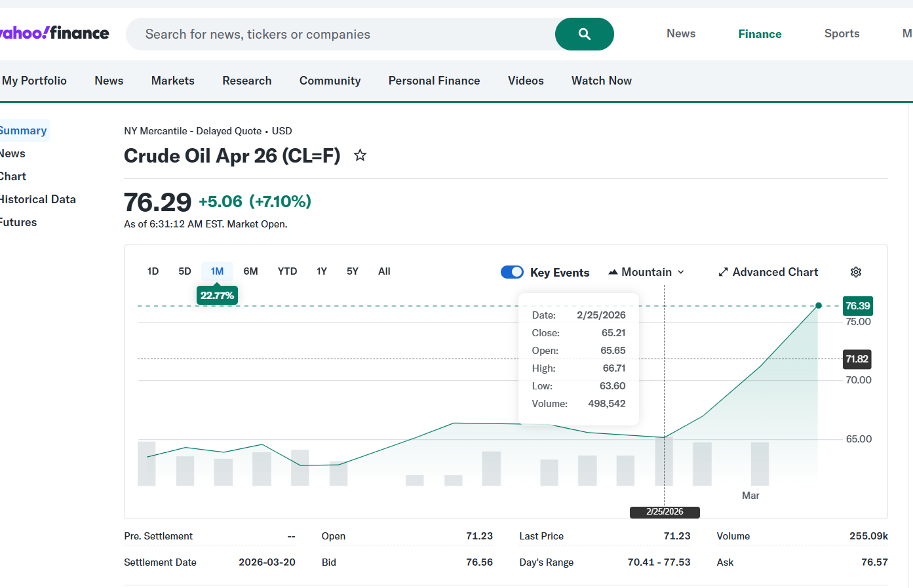The height and width of the screenshot is (588, 913).
Task: Open chart settings gear icon
Action: [x=855, y=272]
